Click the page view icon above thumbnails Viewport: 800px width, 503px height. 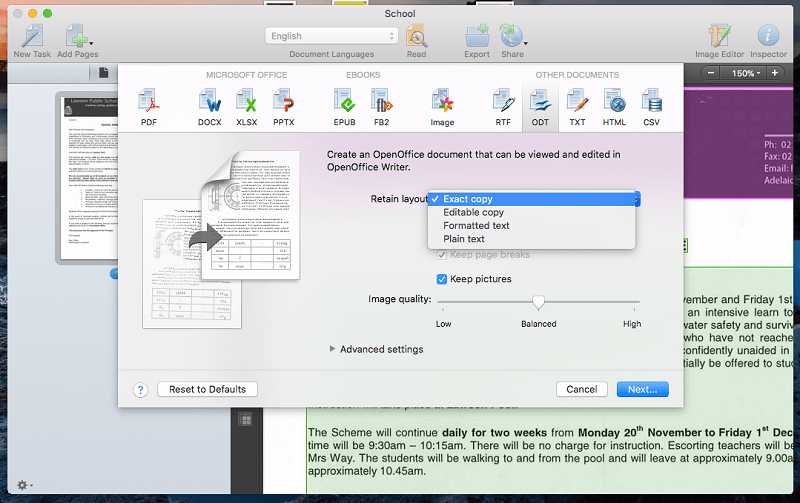(104, 73)
